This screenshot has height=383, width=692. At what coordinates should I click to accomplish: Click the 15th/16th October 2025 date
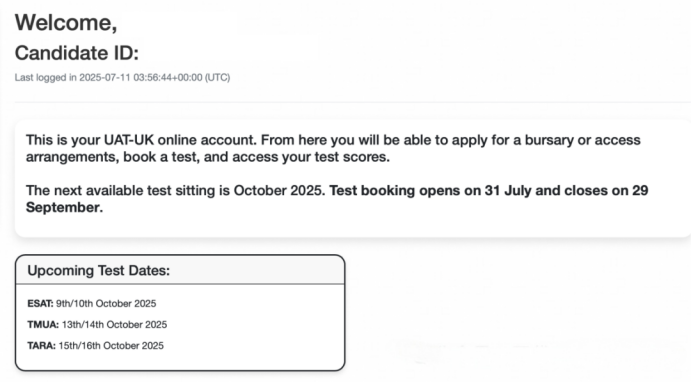111,345
